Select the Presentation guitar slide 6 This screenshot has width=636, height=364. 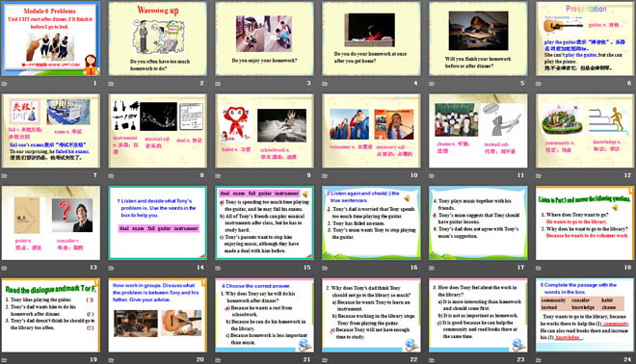pos(585,39)
